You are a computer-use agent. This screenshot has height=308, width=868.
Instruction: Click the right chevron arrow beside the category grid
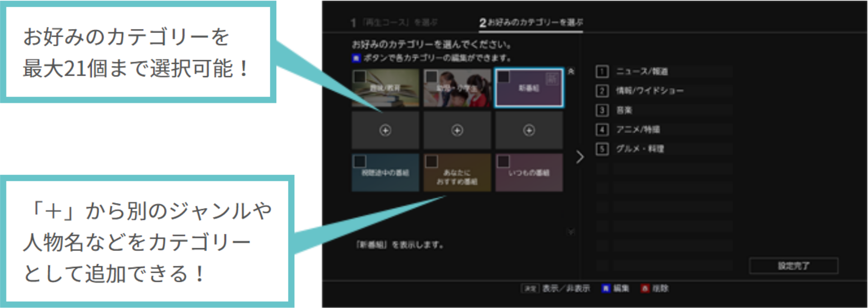pos(580,157)
